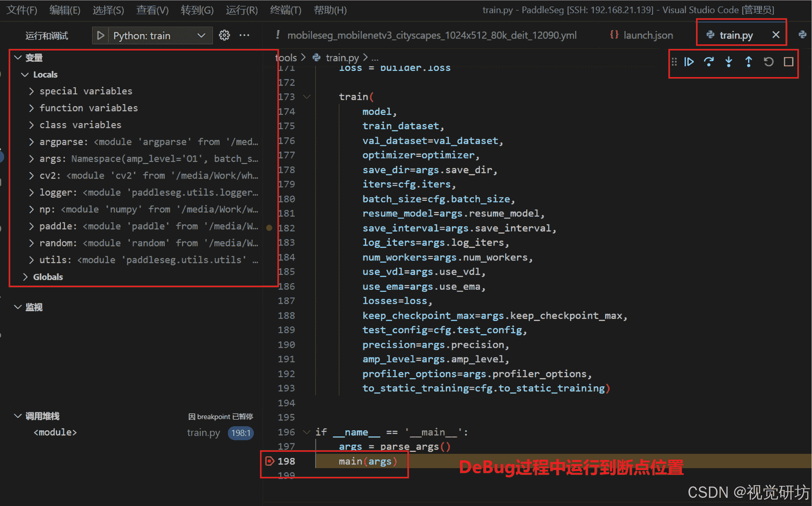Restart the debug session

[768, 62]
